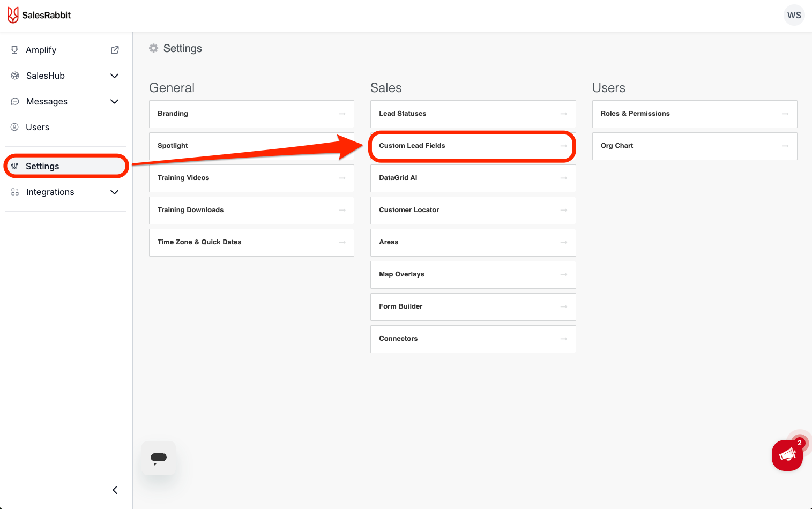Open Areas settings
This screenshot has width=812, height=509.
pyautogui.click(x=473, y=242)
